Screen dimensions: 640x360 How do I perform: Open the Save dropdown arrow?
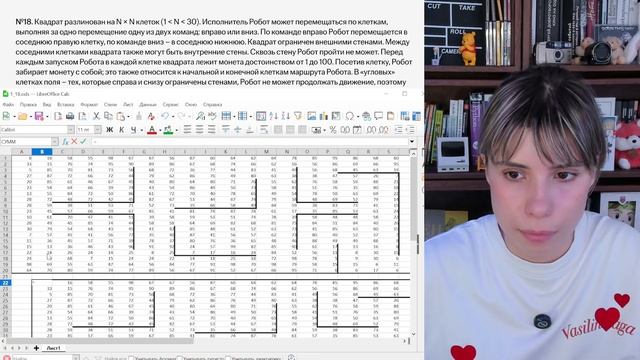pos(47,117)
